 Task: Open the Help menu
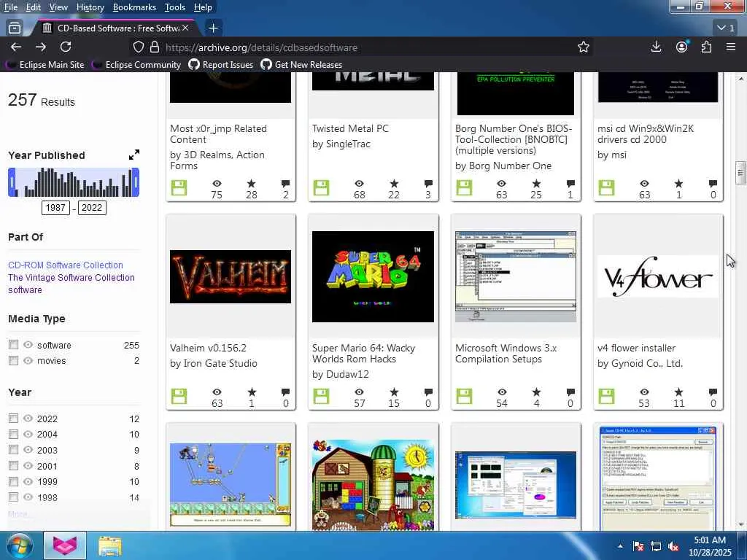coord(203,7)
